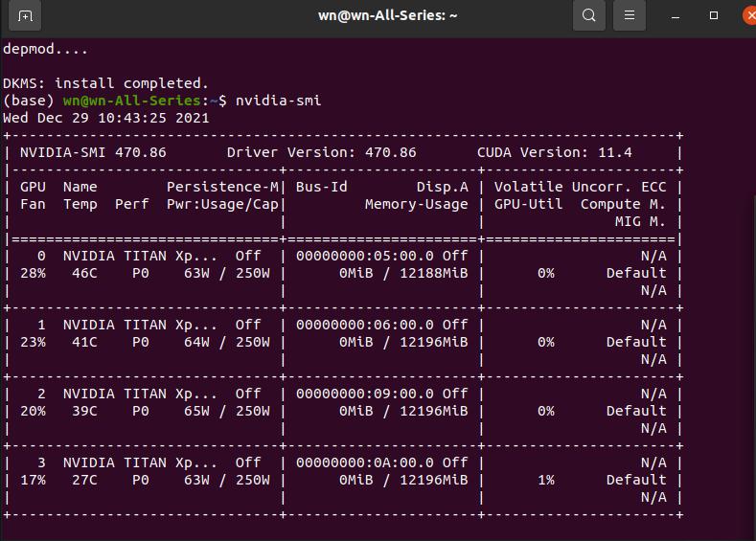Screen dimensions: 756x541
Task: Click the 1% GPU-Util value
Action: click(x=546, y=480)
